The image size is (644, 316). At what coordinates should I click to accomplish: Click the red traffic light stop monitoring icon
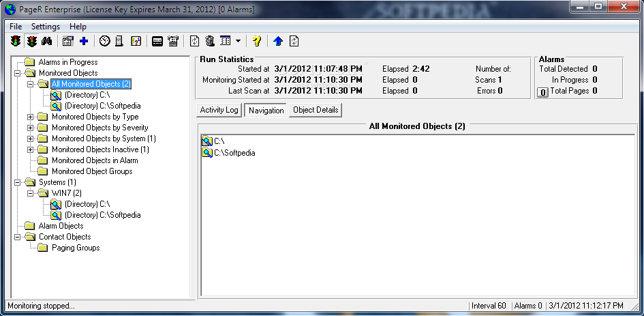coord(31,41)
